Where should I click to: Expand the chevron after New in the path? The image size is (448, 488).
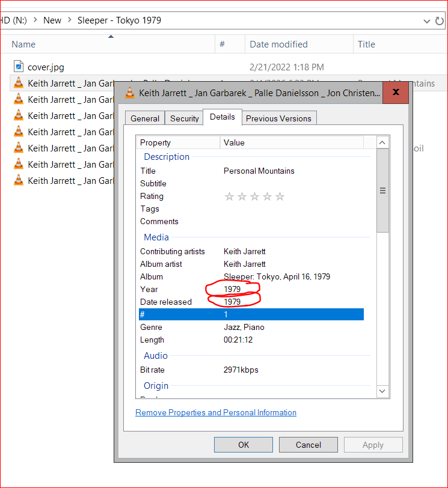[x=69, y=20]
